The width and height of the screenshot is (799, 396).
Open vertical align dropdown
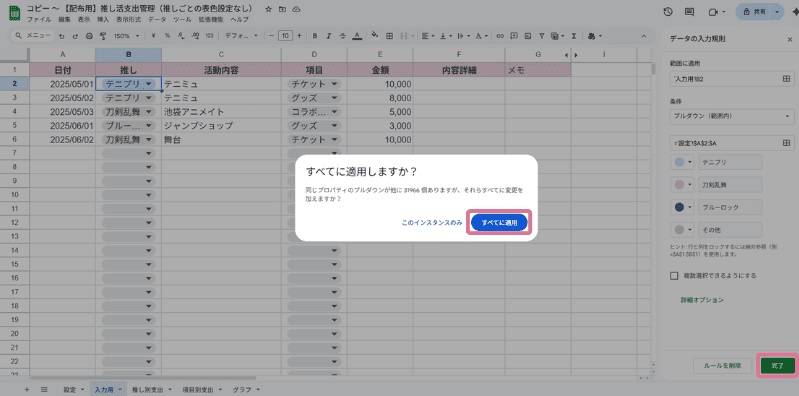[445, 36]
